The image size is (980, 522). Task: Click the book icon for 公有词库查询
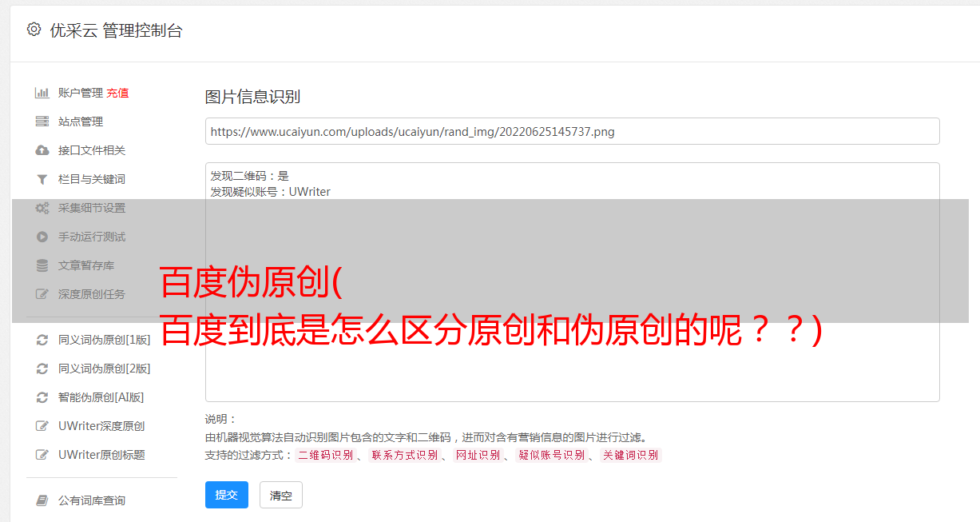coord(42,500)
